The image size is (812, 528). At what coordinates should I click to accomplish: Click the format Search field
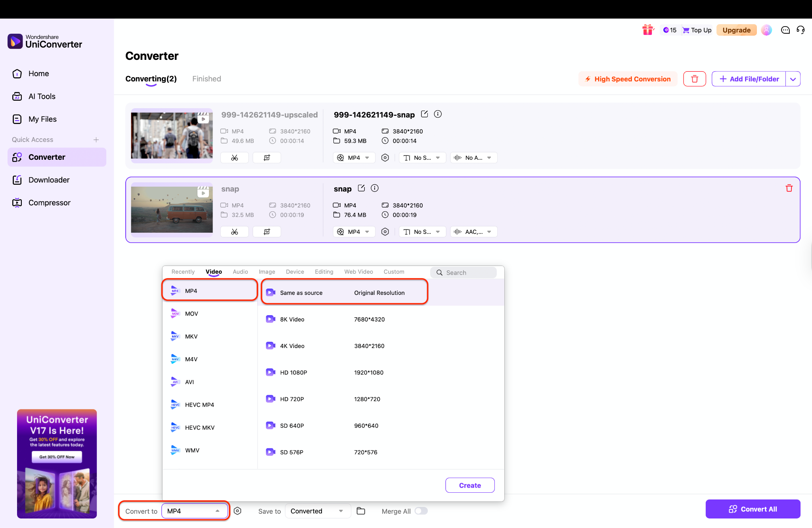464,273
